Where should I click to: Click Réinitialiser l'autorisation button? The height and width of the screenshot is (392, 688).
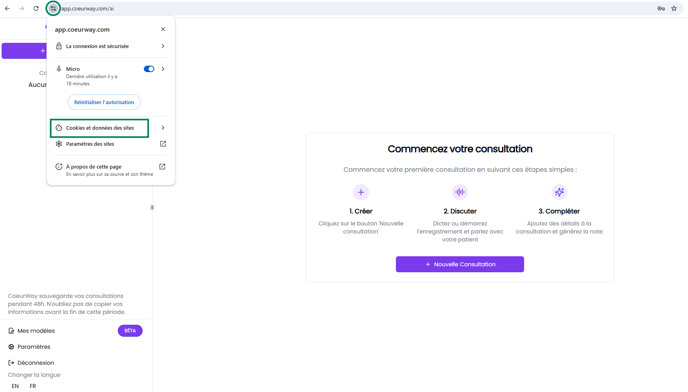[x=104, y=102]
